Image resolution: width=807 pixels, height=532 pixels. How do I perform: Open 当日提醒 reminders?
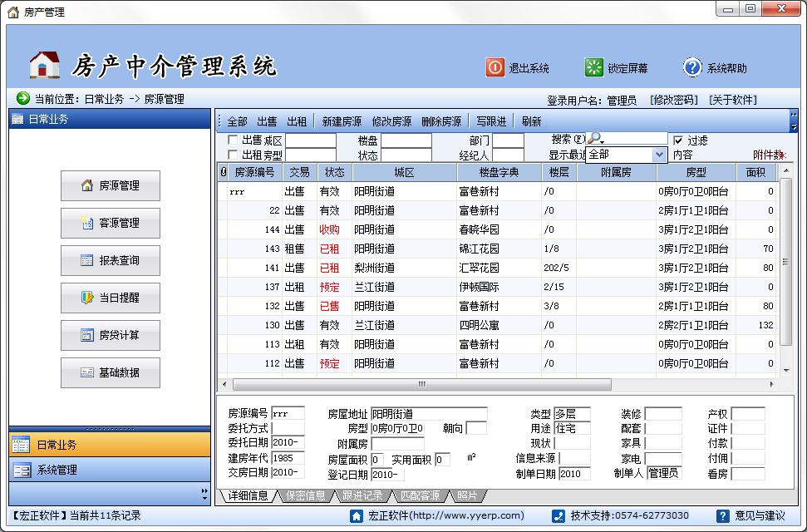click(x=111, y=298)
